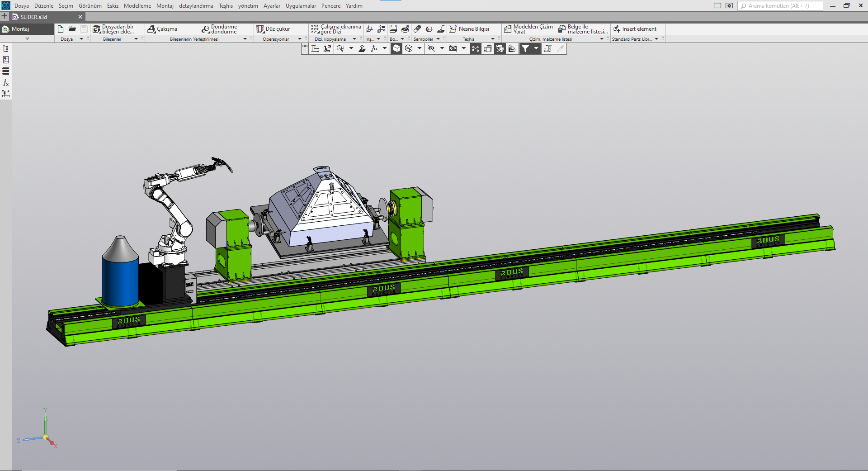Click the Düz çukur operation icon
The width and height of the screenshot is (868, 471).
pos(260,29)
